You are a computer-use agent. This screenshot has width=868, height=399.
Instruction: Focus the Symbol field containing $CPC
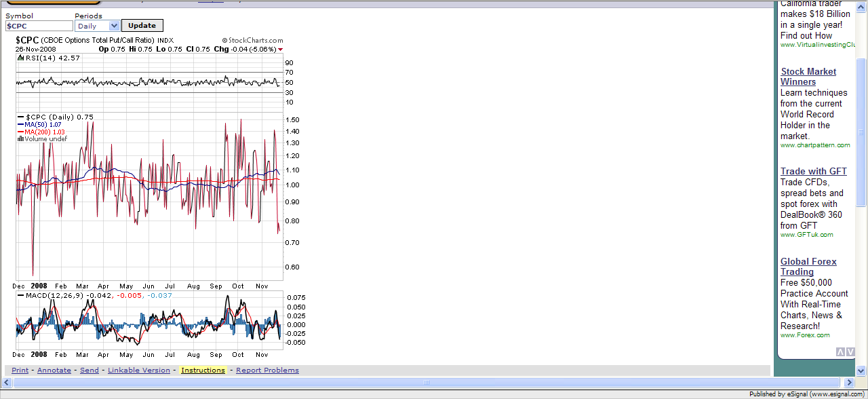pyautogui.click(x=39, y=26)
